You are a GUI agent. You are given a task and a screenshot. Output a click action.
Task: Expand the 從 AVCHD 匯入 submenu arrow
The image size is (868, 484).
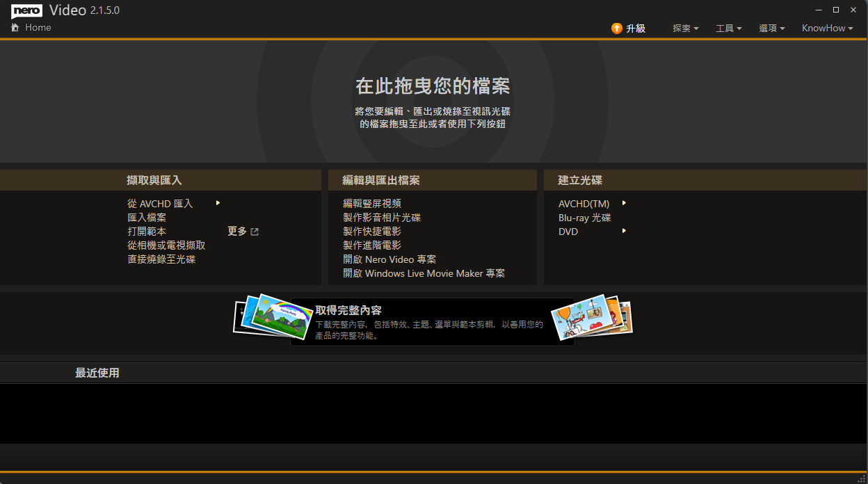218,203
